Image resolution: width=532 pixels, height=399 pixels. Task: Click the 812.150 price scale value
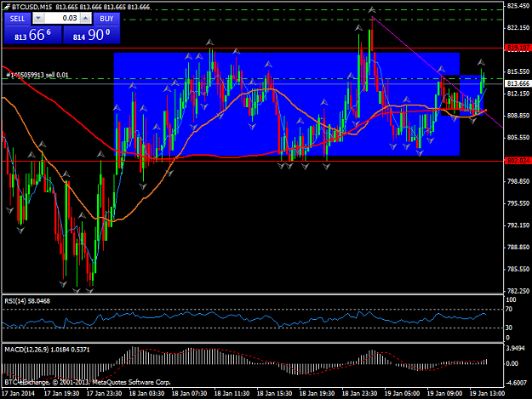[x=518, y=94]
